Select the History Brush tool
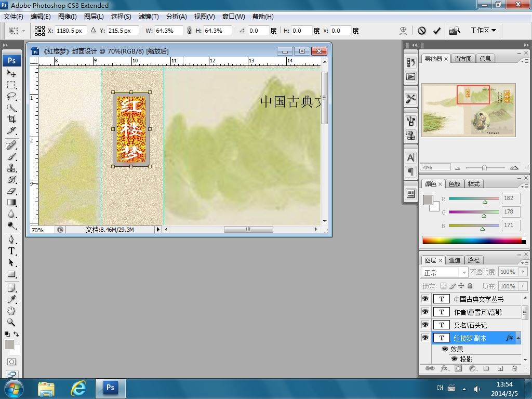The image size is (532, 399). coord(11,180)
